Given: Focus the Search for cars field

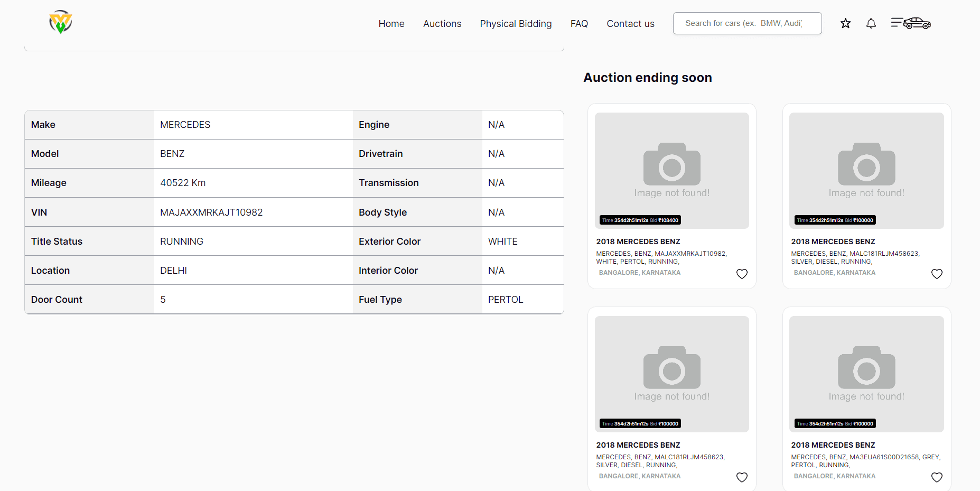Looking at the screenshot, I should tap(747, 23).
